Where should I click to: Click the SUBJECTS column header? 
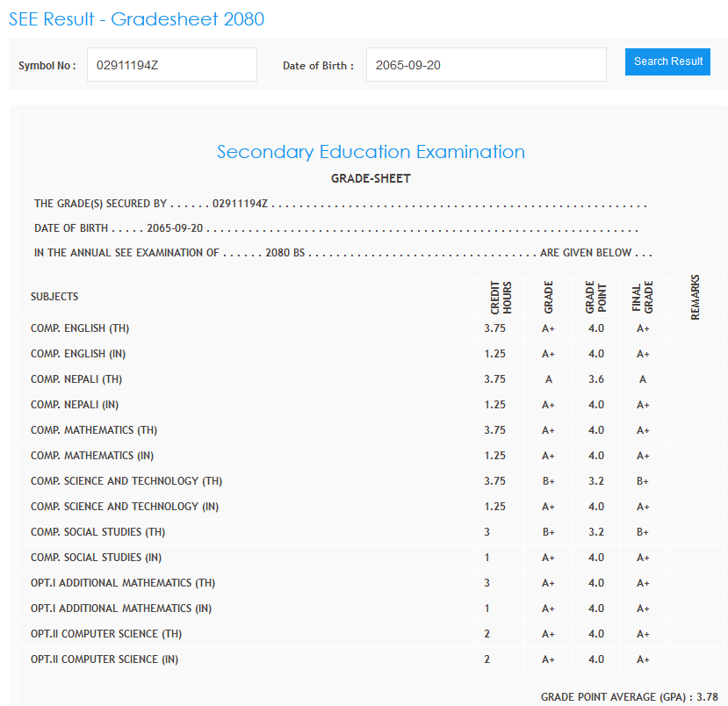pos(54,297)
